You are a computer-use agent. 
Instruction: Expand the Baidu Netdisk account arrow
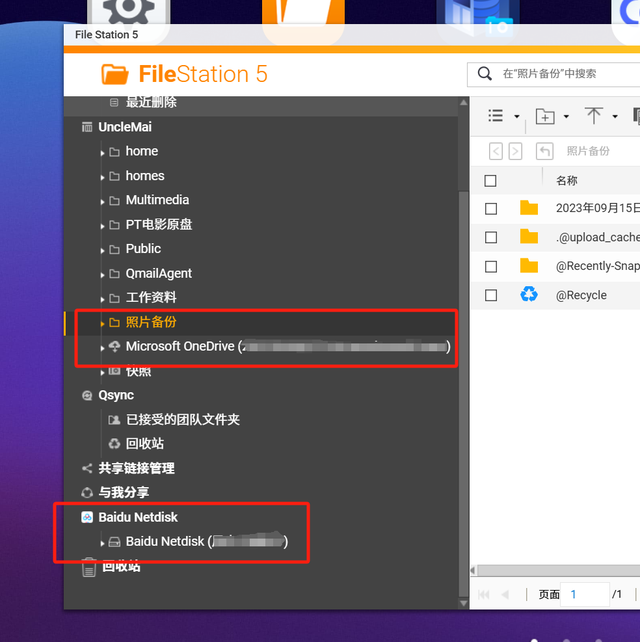[102, 543]
